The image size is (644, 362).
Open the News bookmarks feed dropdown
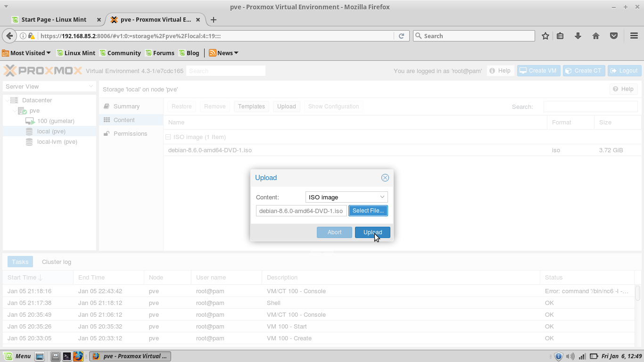[x=223, y=53]
